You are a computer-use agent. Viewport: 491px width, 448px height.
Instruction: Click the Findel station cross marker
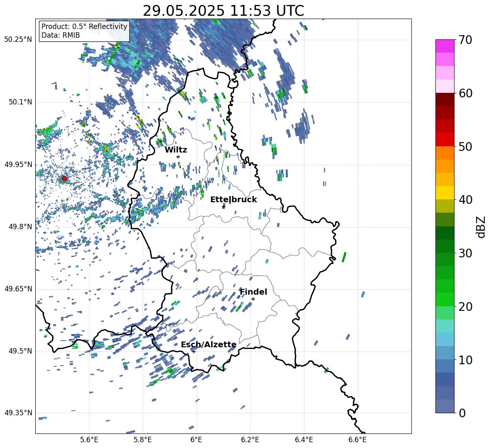point(253,299)
